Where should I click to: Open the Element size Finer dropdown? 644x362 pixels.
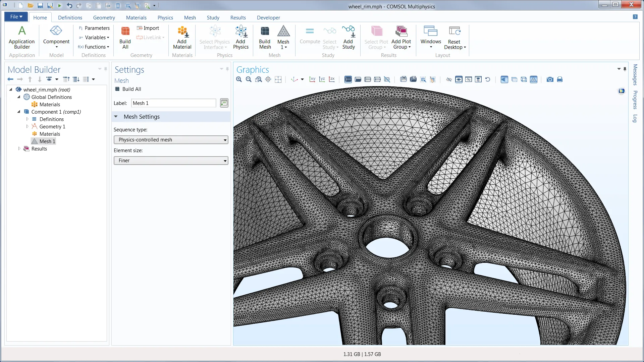click(x=171, y=161)
